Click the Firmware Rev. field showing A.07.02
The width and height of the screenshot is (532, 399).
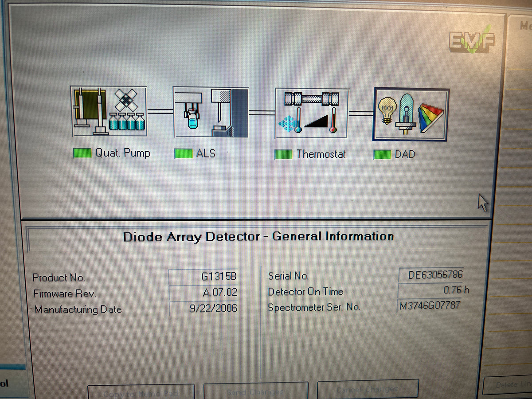pos(203,293)
